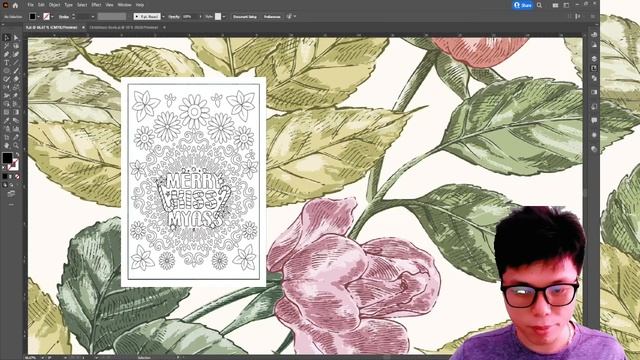Select the Symbol Sprayer tool
Image resolution: width=640 pixels, height=360 pixels.
pos(7,129)
